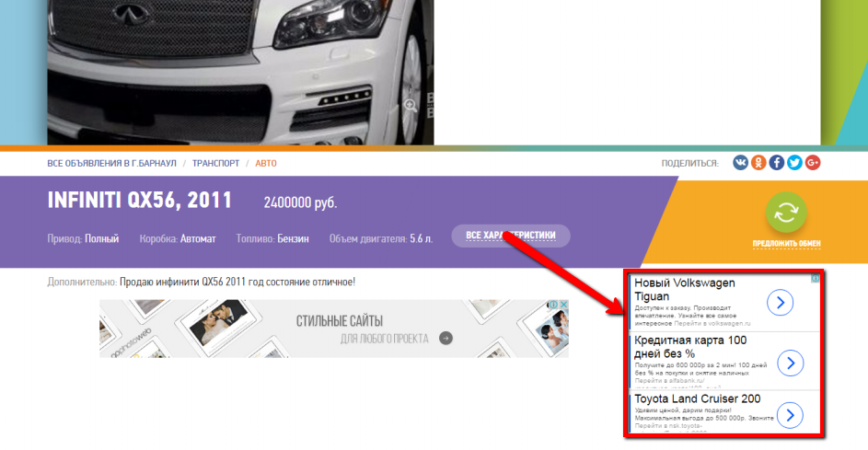Click description 'Продаю инфинити QX56 2011 год'
Viewport: 868px width, 450px height.
click(191, 282)
